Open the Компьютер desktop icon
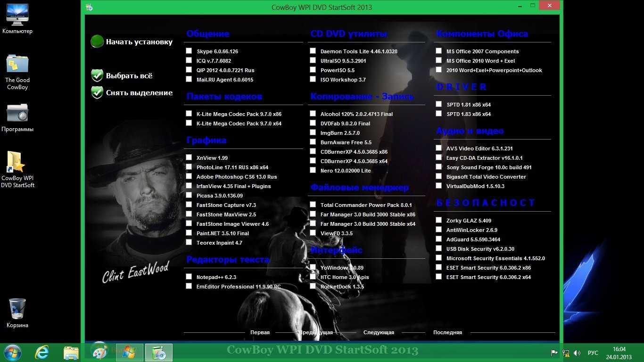The image size is (644, 362). point(17,19)
